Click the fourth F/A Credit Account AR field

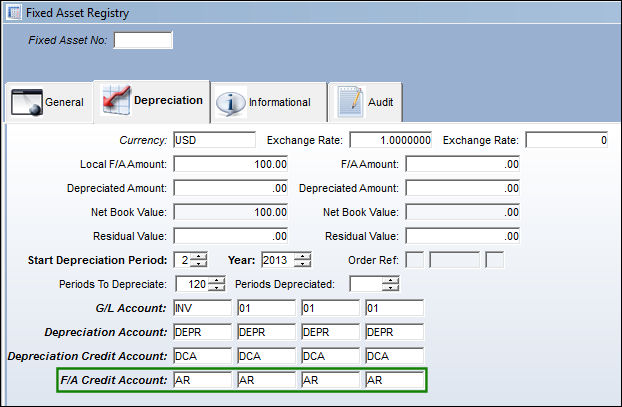click(x=394, y=380)
